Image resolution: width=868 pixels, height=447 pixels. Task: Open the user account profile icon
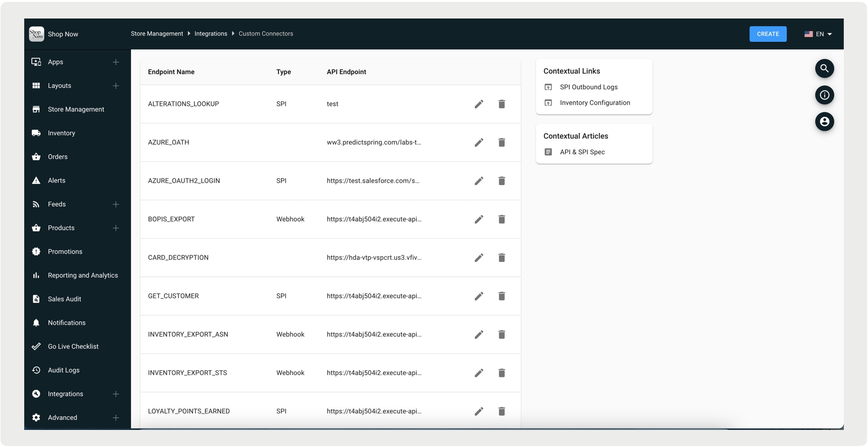coord(824,122)
